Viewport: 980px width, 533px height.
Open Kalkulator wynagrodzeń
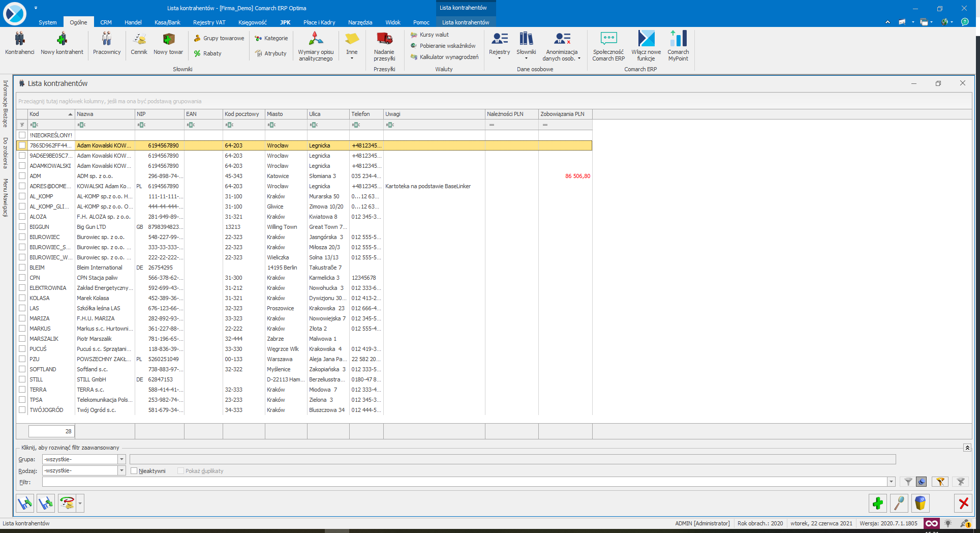click(444, 57)
